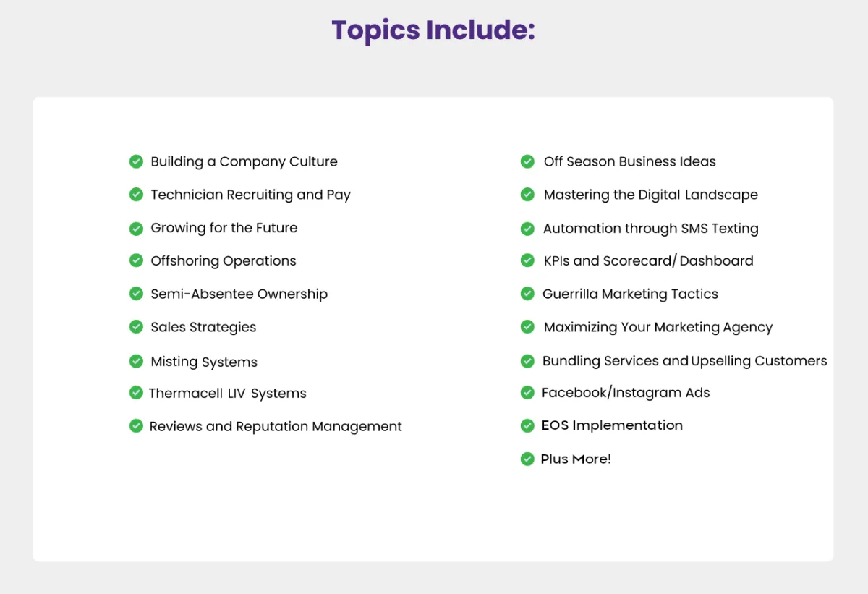Click the Growing for the Future text
Viewport: 868px width, 594px height.
pyautogui.click(x=224, y=228)
